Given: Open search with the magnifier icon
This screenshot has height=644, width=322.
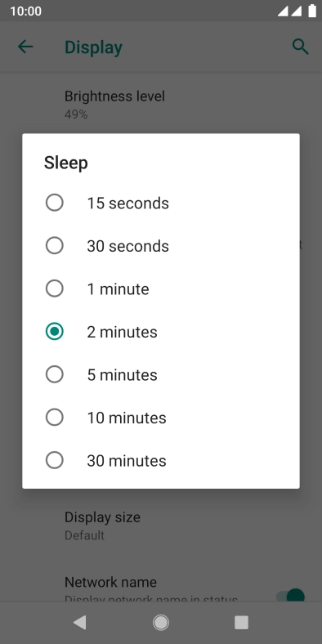Looking at the screenshot, I should tap(300, 47).
